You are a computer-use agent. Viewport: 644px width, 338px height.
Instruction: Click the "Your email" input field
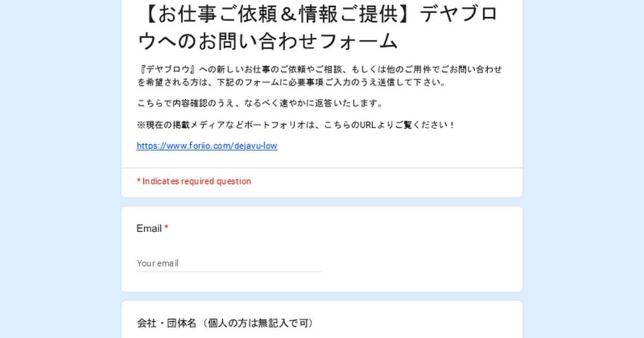click(x=229, y=263)
